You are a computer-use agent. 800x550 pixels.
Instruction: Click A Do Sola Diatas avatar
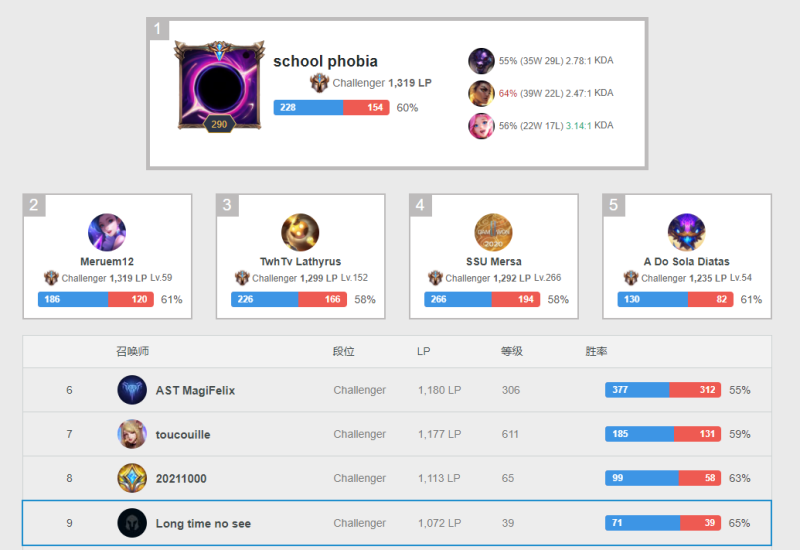[x=686, y=232]
